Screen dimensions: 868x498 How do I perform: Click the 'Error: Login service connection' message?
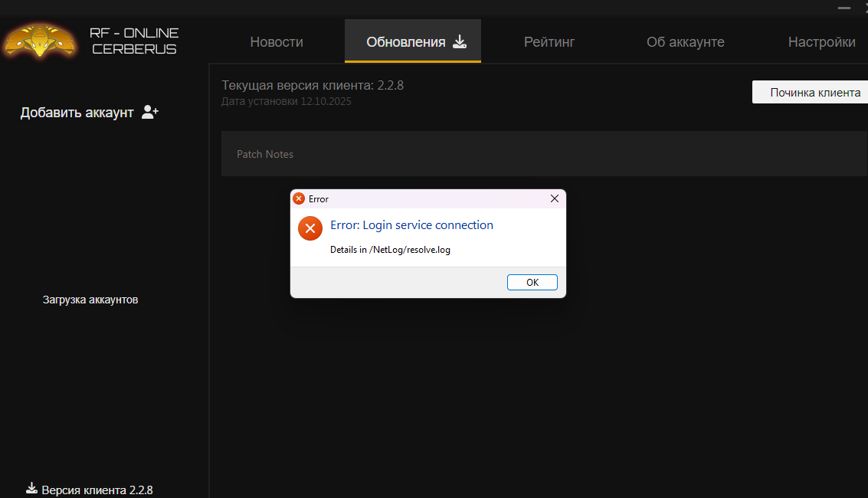click(x=411, y=225)
